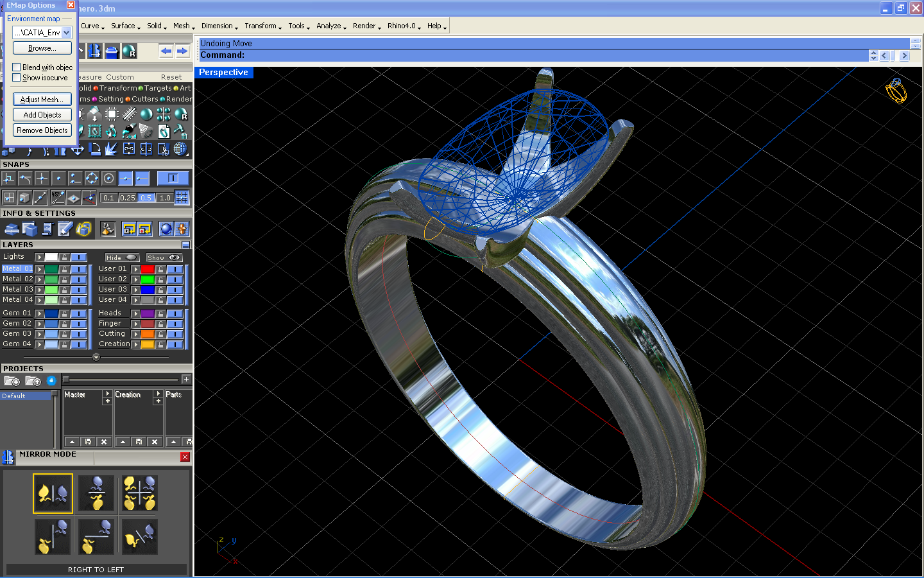Click the Show layers button
924x578 pixels.
(164, 258)
